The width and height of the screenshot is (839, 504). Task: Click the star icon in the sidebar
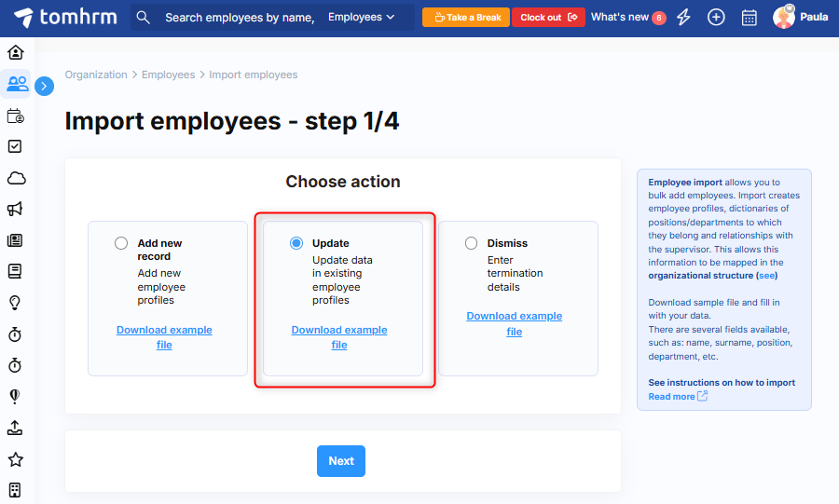(16, 459)
